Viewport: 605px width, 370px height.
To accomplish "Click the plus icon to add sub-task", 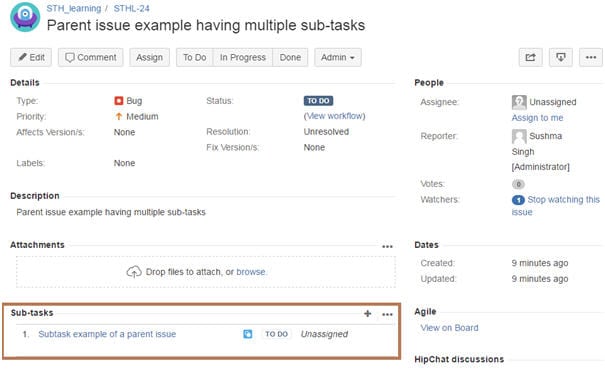I will point(367,314).
